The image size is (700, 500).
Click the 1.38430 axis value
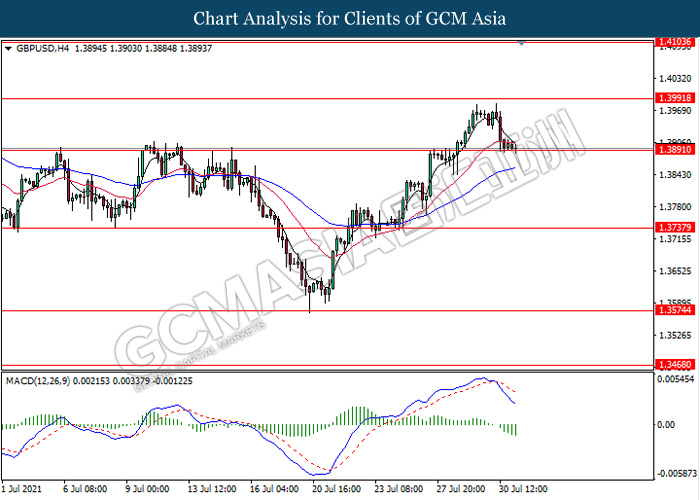[675, 175]
